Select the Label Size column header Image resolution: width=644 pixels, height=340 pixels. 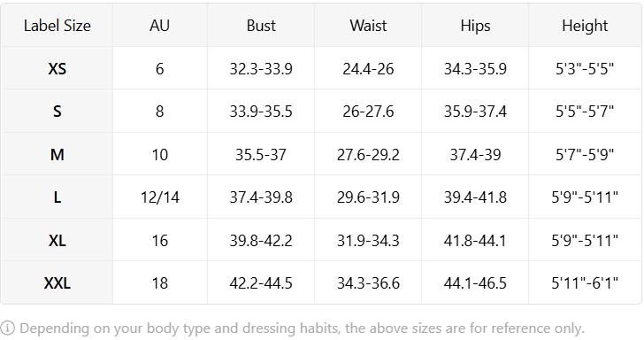tap(57, 26)
